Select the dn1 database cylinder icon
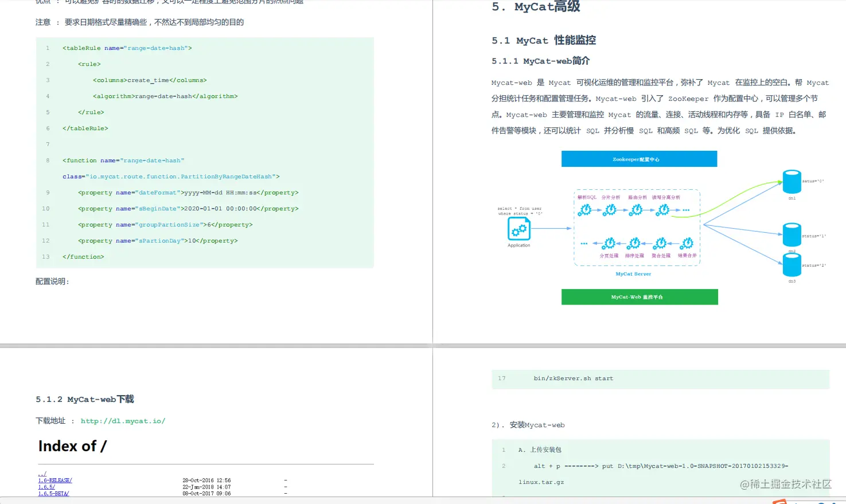This screenshot has width=846, height=504. click(792, 182)
